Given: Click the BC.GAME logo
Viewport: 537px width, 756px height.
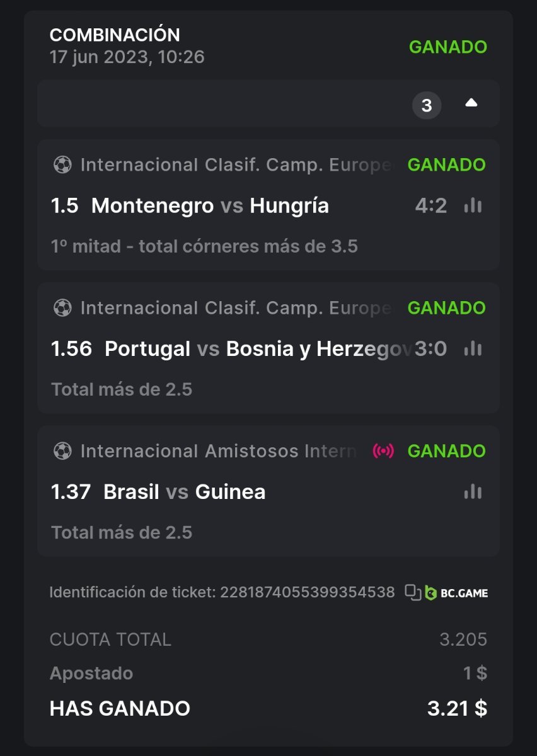Looking at the screenshot, I should [456, 593].
